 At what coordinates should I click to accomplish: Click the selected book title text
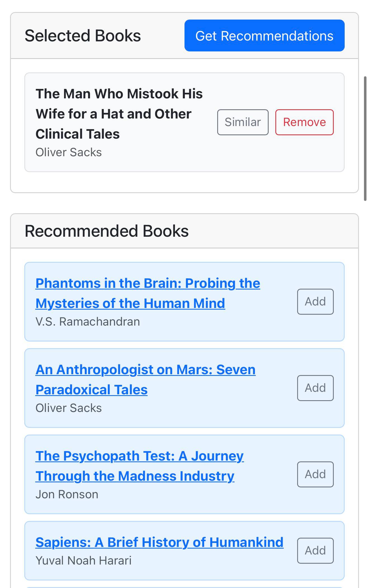tap(119, 114)
